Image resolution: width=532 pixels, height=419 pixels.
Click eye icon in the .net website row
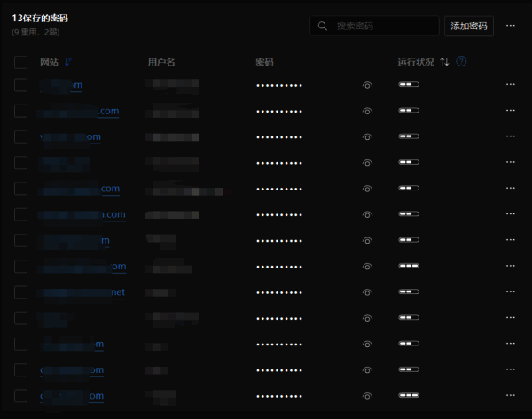click(367, 292)
